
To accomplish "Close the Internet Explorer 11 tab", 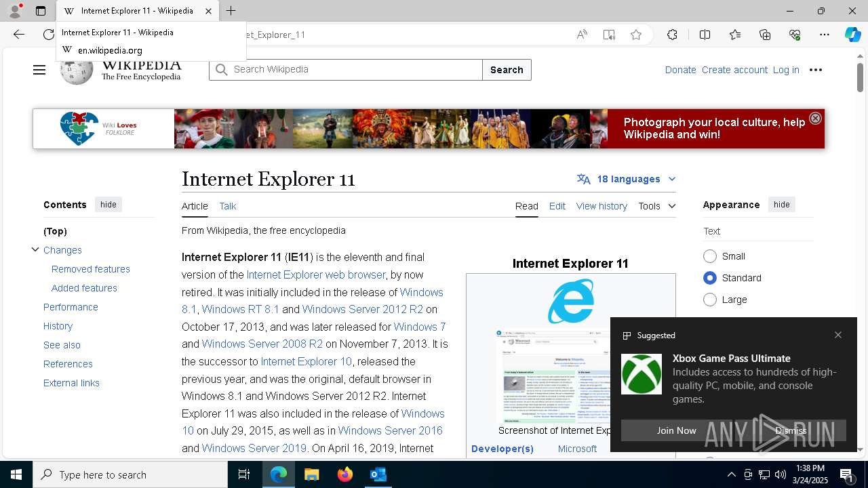I will [x=208, y=11].
